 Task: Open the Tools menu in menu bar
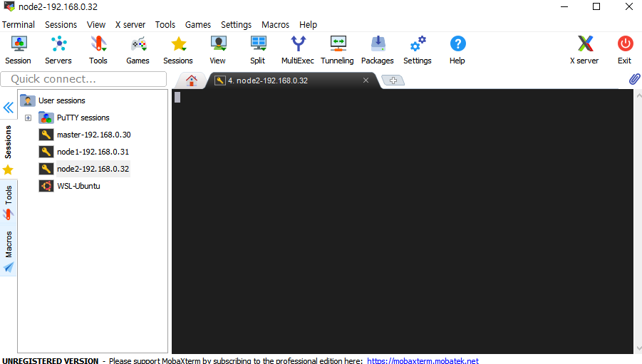(165, 24)
